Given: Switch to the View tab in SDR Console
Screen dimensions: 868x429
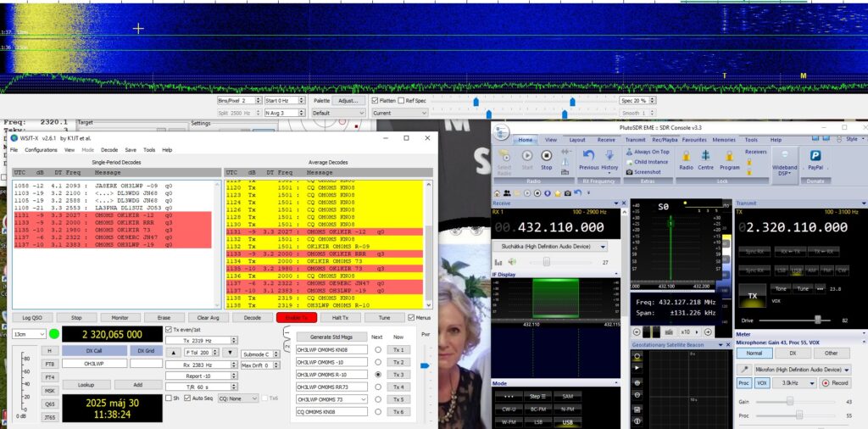Looking at the screenshot, I should (x=551, y=140).
